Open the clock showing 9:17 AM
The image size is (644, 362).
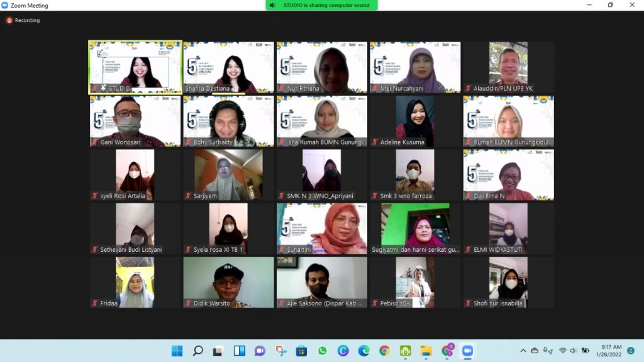tap(611, 351)
